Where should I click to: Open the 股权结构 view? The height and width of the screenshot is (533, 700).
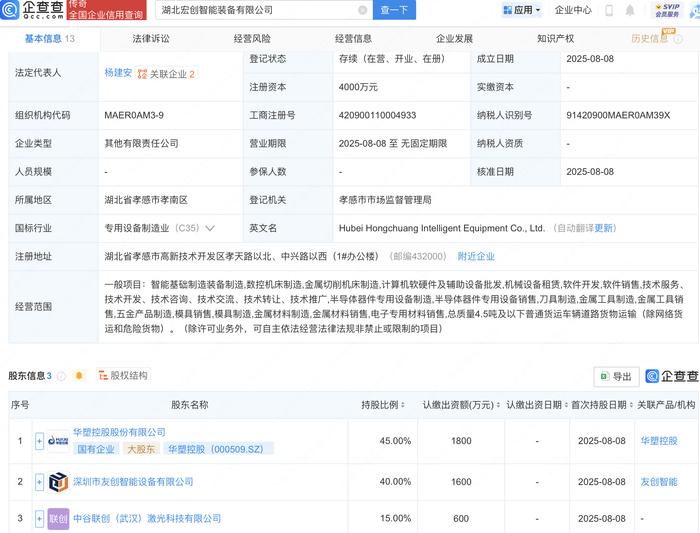[x=124, y=375]
